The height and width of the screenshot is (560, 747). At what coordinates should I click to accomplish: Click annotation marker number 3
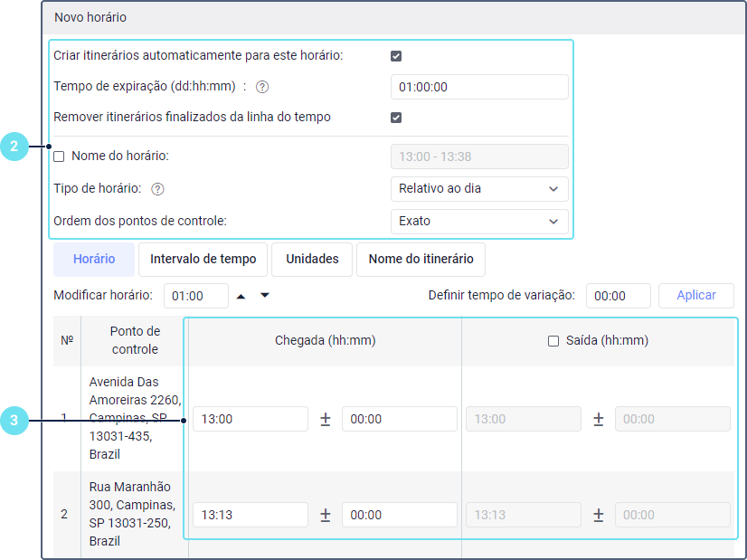pos(14,420)
